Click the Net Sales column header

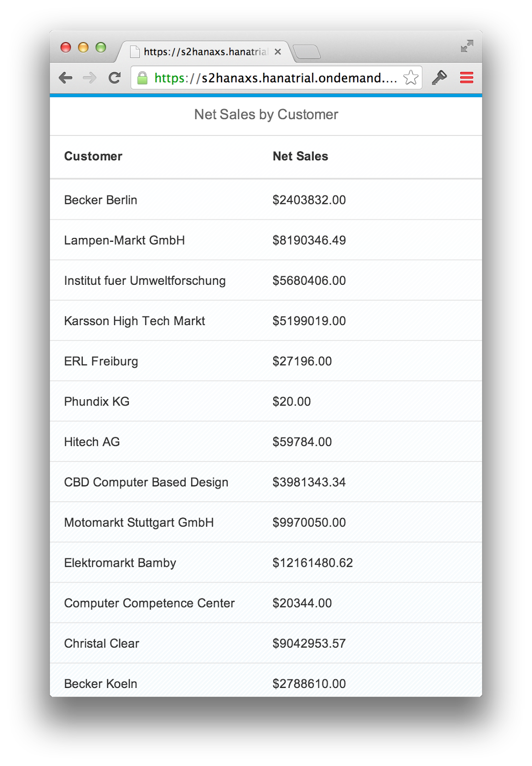point(300,157)
